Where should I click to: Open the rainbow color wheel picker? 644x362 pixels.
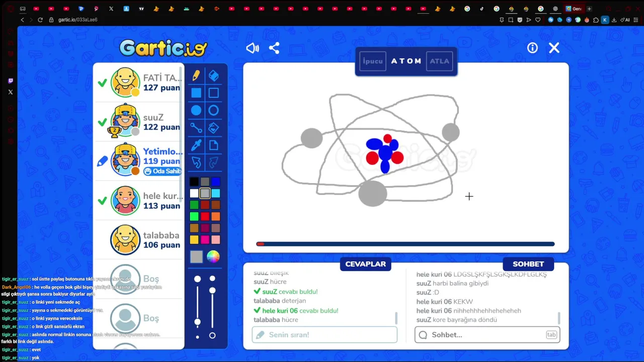213,256
